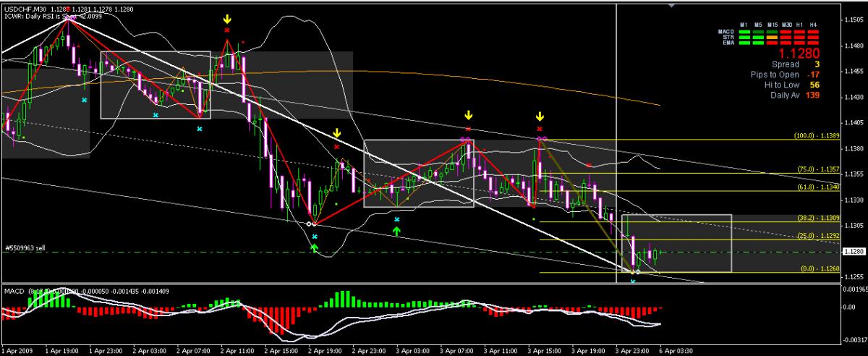The image size is (868, 356).
Task: Click the Hi to Low value 56
Action: pyautogui.click(x=814, y=85)
